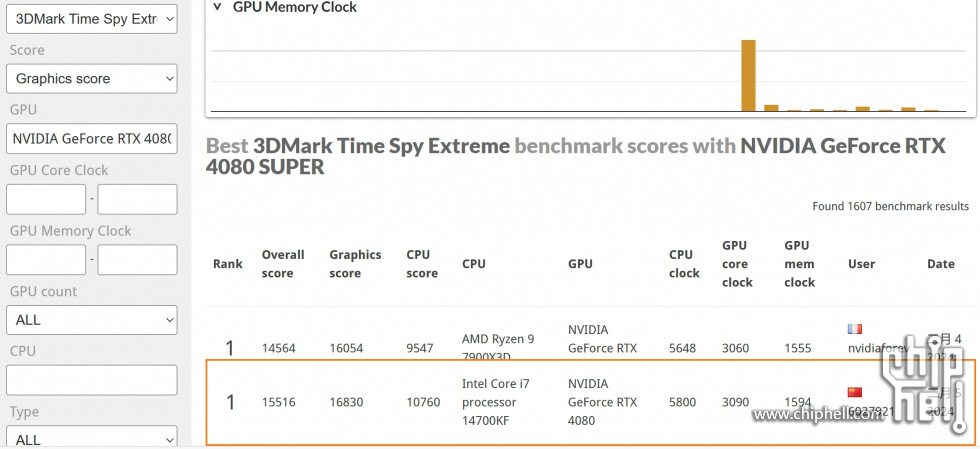980x449 pixels.
Task: Focus the GPU Core Clock minimum field
Action: click(46, 199)
